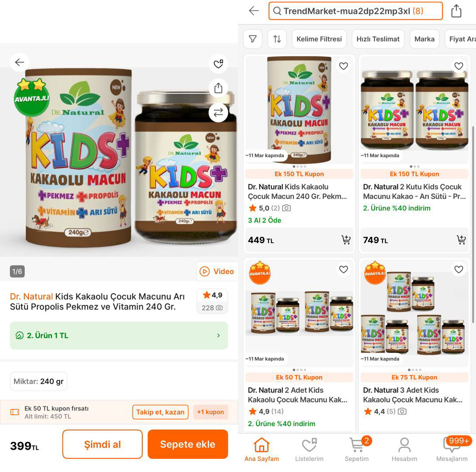The width and height of the screenshot is (476, 472).
Task: Favorite the Dr. Natural Kids Kakaolu 449 TL item
Action: (343, 66)
